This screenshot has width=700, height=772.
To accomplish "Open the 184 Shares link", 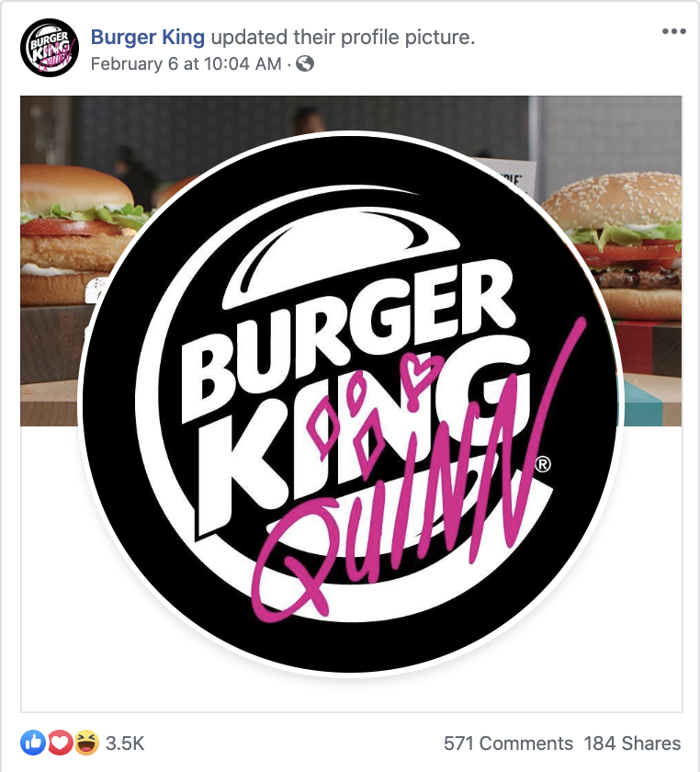I will [632, 743].
